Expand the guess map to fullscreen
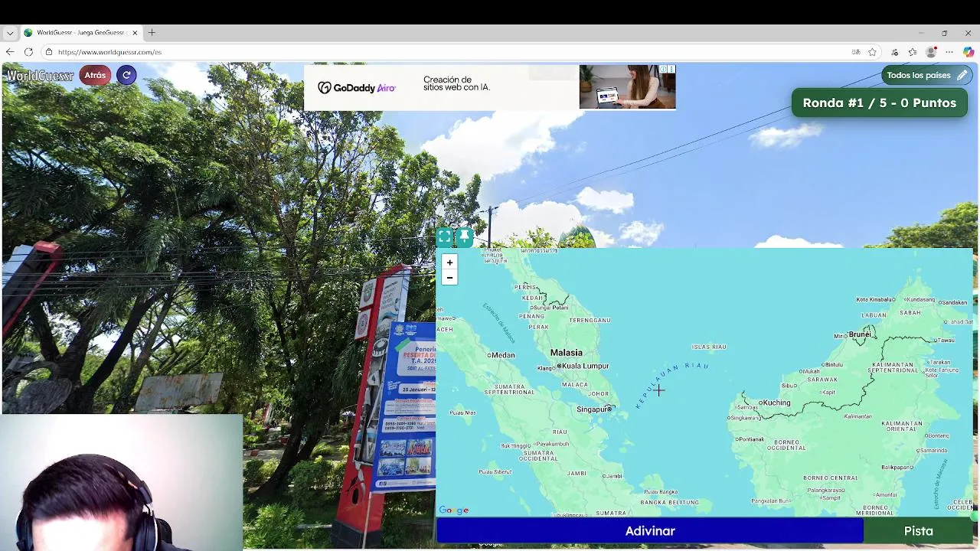The width and height of the screenshot is (980, 551). pyautogui.click(x=445, y=237)
